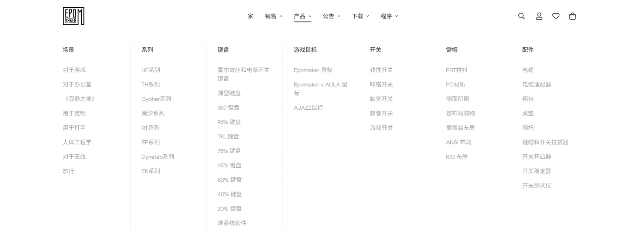The width and height of the screenshot is (644, 243).
Task: Select the 用于定制 link
Action: [x=74, y=113]
